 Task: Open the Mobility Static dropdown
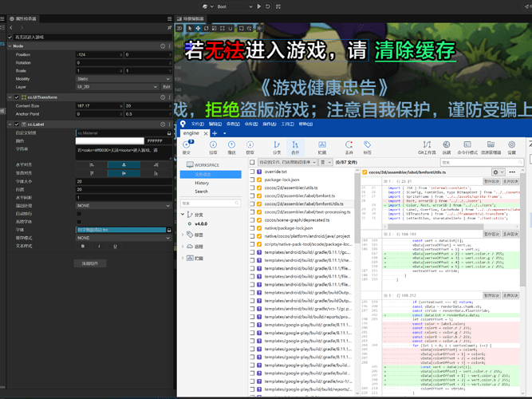tap(124, 79)
